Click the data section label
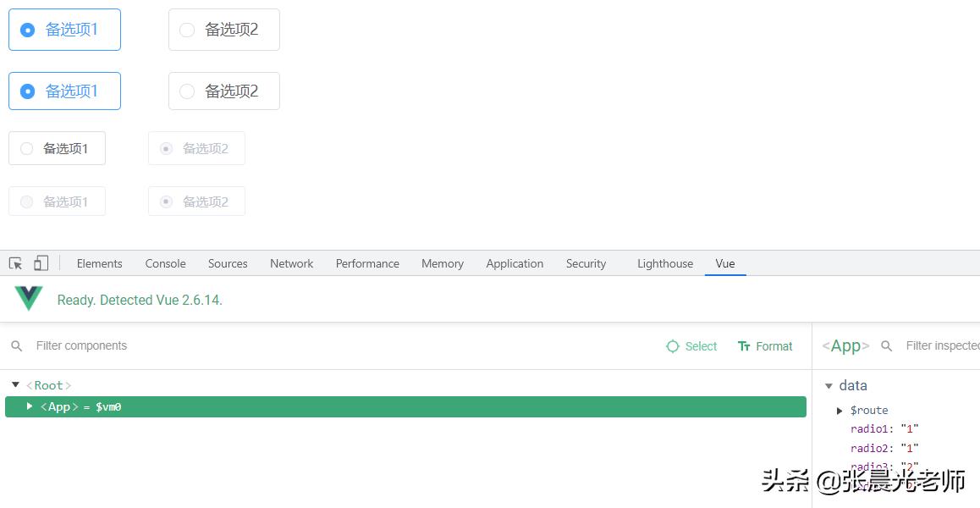 coord(853,385)
